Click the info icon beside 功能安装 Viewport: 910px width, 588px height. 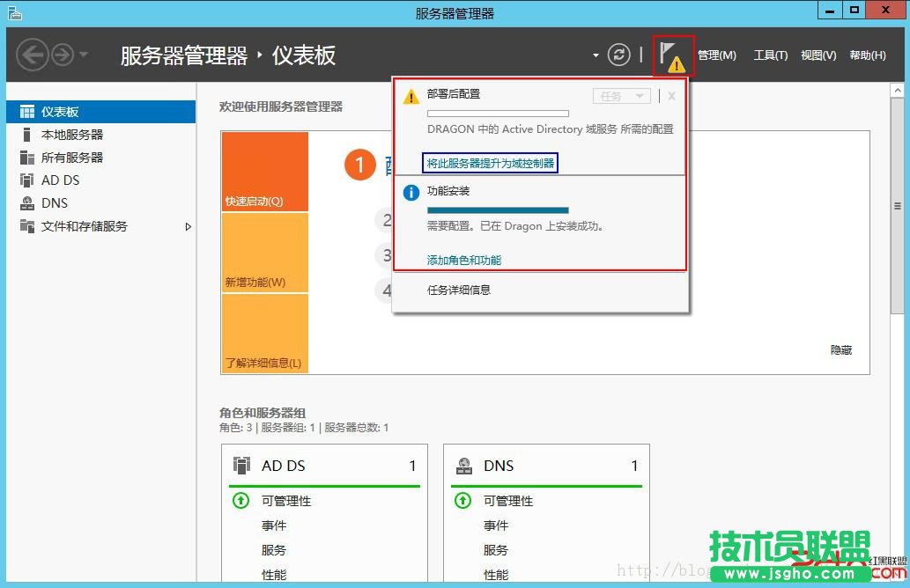[411, 193]
